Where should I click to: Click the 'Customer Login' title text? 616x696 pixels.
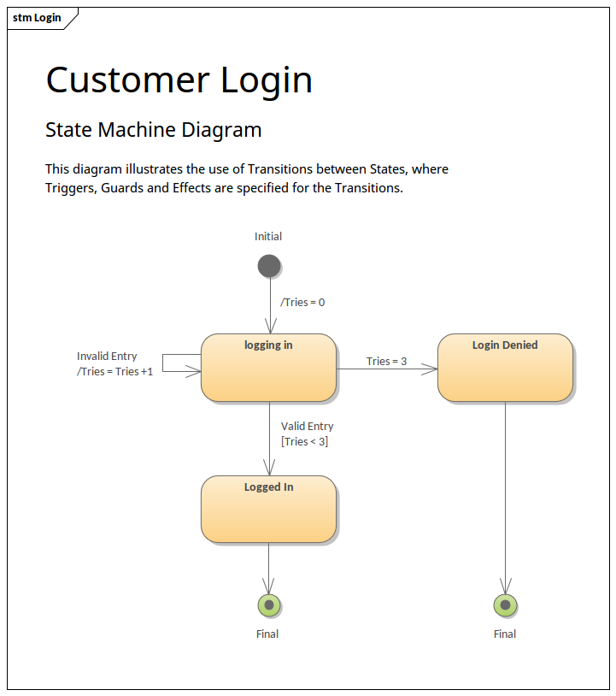click(x=179, y=80)
